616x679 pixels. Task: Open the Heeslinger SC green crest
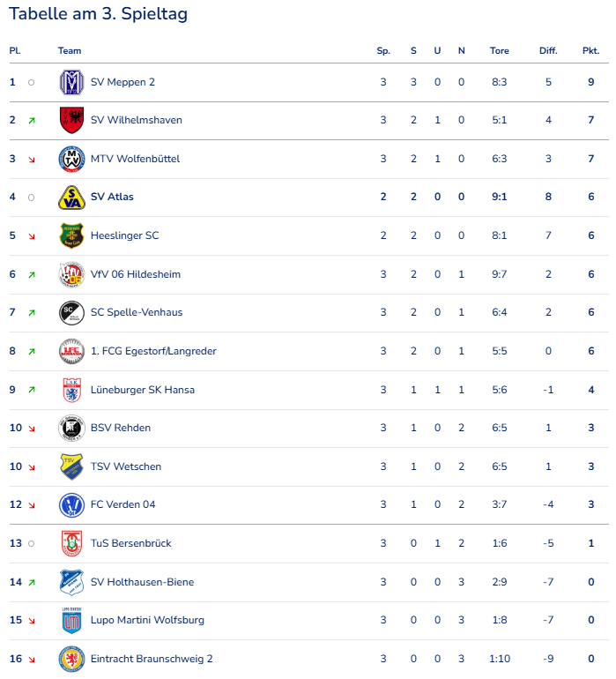pyautogui.click(x=71, y=236)
